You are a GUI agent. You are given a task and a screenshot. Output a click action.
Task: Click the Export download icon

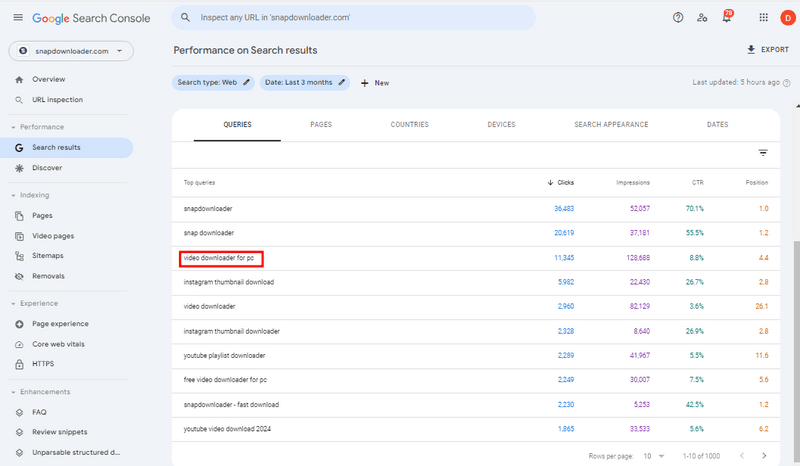click(x=751, y=50)
